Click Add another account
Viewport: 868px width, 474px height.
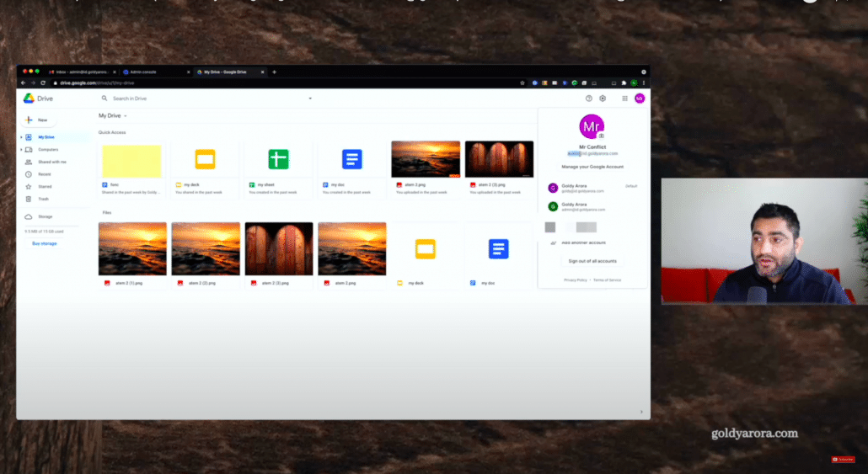coord(583,242)
